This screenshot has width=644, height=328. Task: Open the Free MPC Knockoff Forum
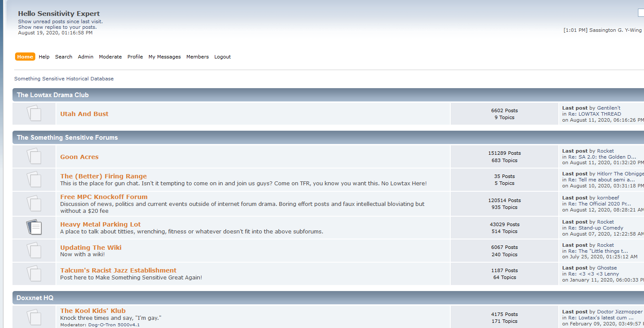(104, 197)
